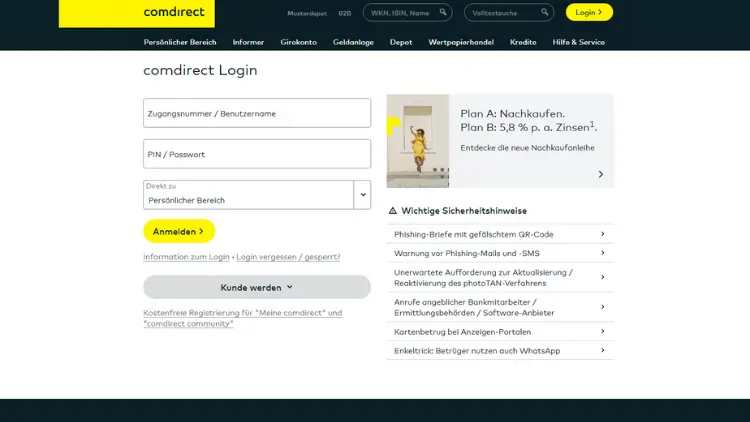
Task: Expand Enkeltrick: Betrüger nutzen auch WhatsApp
Action: pos(500,351)
